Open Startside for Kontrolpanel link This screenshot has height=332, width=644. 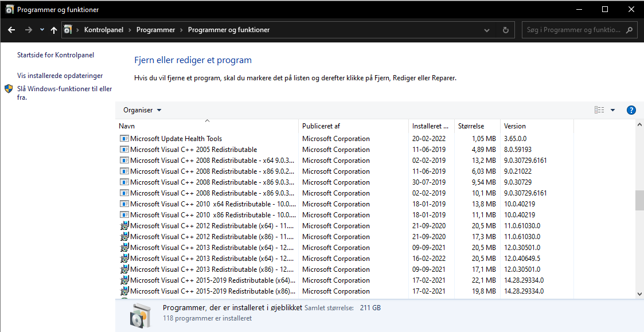click(x=56, y=55)
